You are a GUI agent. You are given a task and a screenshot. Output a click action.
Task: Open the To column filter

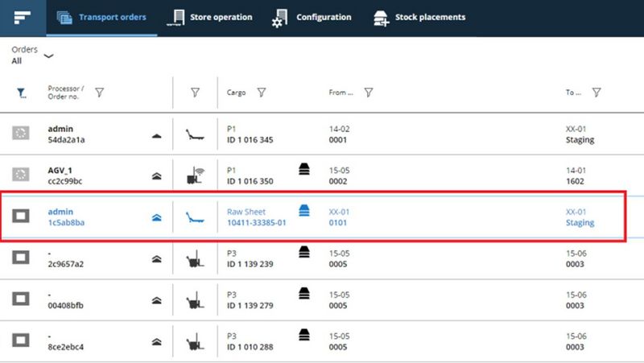pyautogui.click(x=597, y=93)
